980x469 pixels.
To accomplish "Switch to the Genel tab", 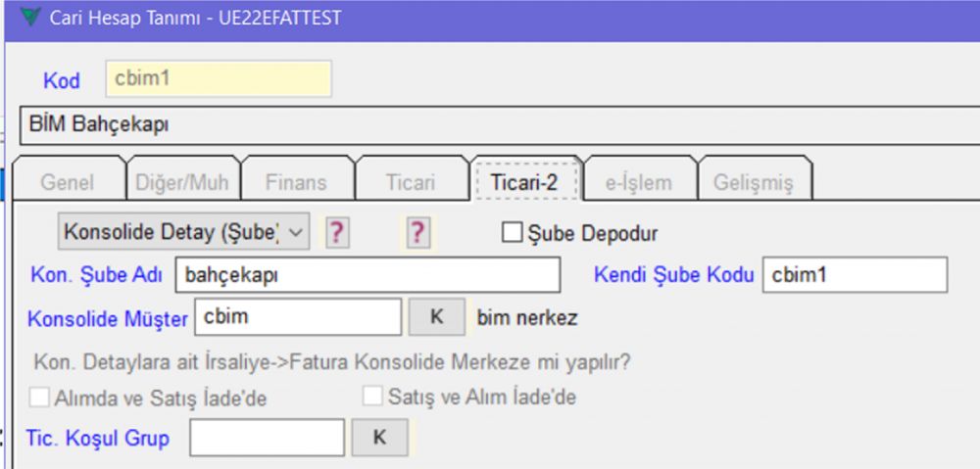I will pyautogui.click(x=67, y=182).
